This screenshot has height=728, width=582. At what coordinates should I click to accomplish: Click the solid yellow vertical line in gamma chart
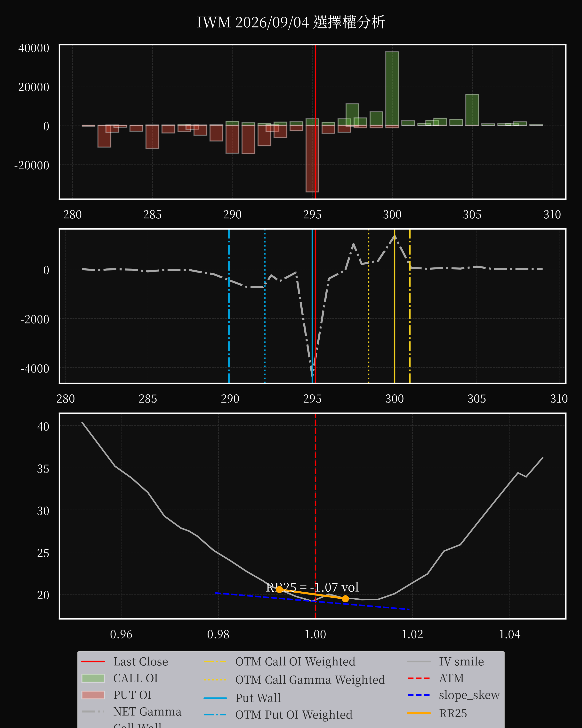tap(394, 306)
